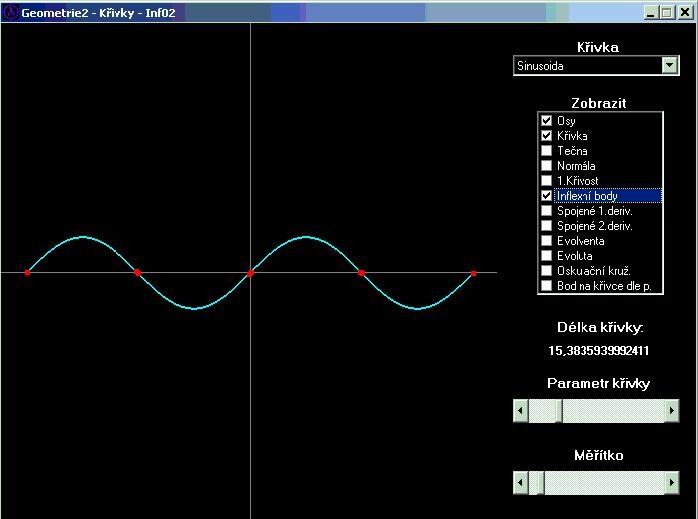Check Spojené 2.deriv. checkbox
This screenshot has height=519, width=698.
click(546, 226)
